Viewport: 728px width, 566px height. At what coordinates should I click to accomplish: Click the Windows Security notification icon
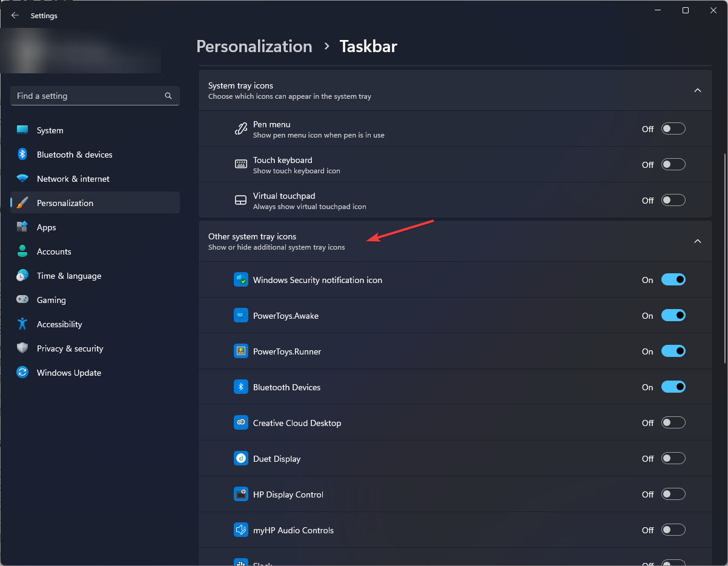241,280
